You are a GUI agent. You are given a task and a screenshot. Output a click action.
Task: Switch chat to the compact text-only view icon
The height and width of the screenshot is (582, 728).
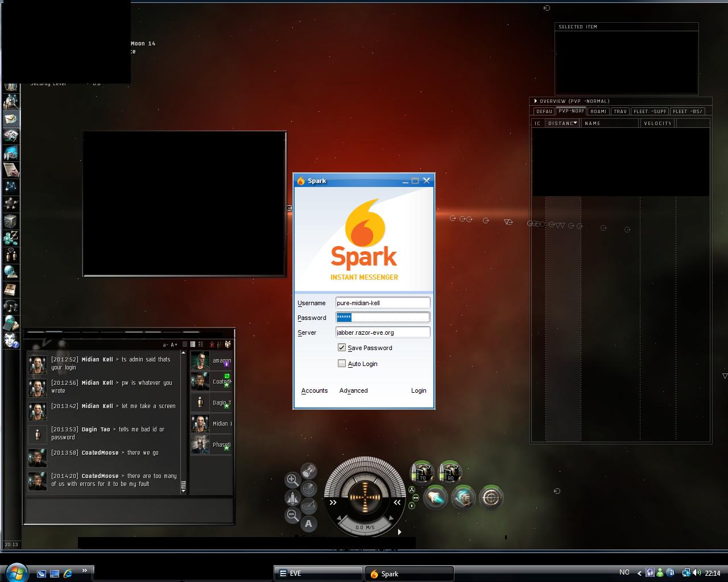185,344
